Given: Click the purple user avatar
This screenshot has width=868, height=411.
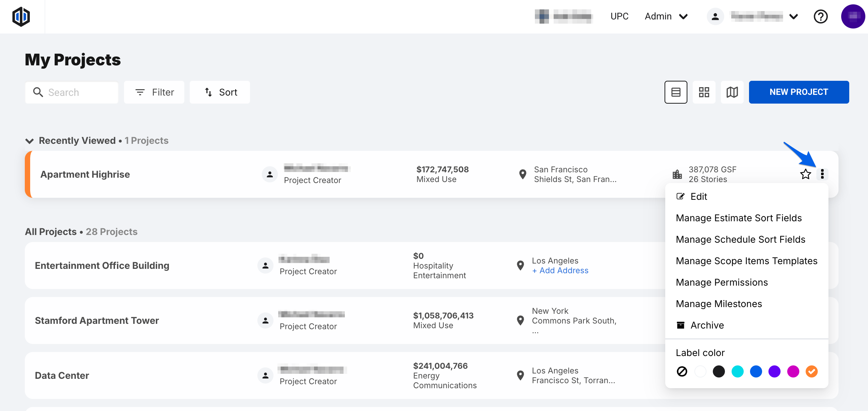Looking at the screenshot, I should (x=853, y=16).
